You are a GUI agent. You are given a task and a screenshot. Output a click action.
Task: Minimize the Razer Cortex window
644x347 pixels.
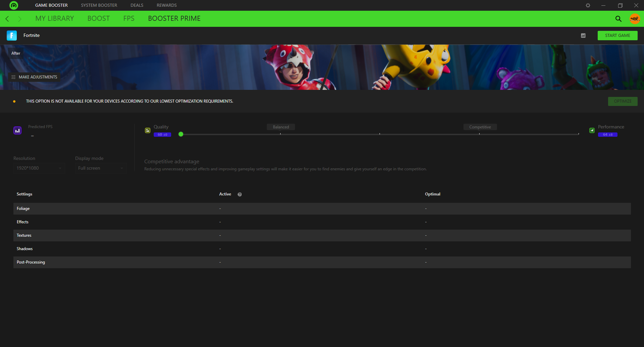click(603, 5)
